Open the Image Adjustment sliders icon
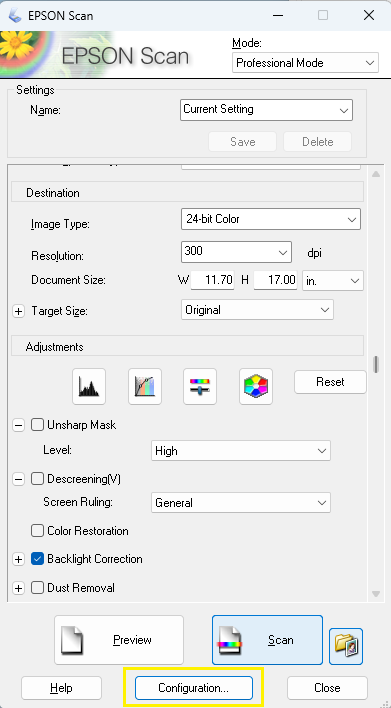391x708 pixels. coord(200,386)
